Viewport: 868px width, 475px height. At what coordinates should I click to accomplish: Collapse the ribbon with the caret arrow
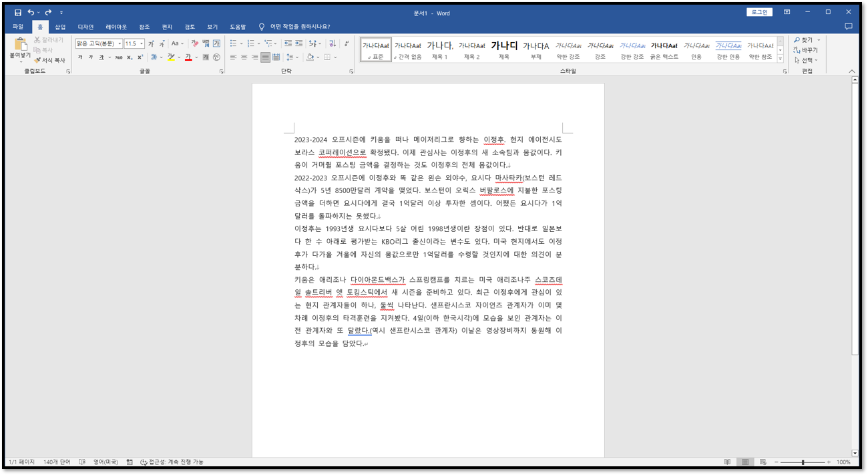point(852,71)
